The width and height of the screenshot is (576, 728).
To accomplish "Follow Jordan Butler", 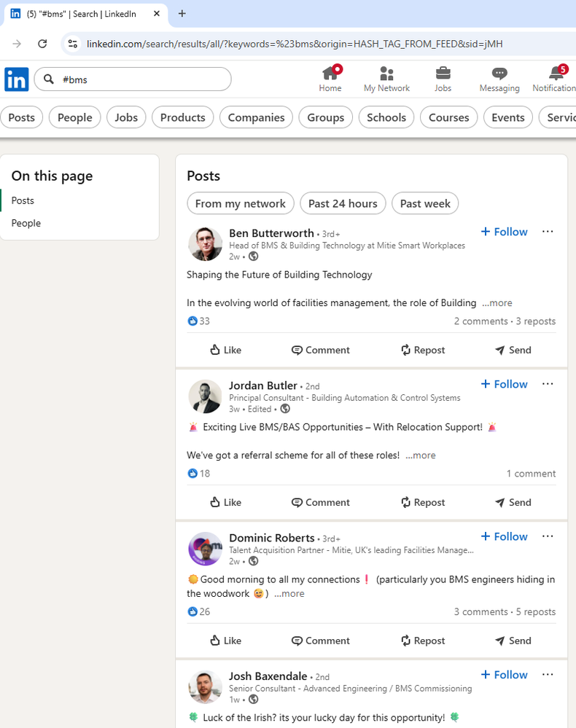I will (504, 384).
